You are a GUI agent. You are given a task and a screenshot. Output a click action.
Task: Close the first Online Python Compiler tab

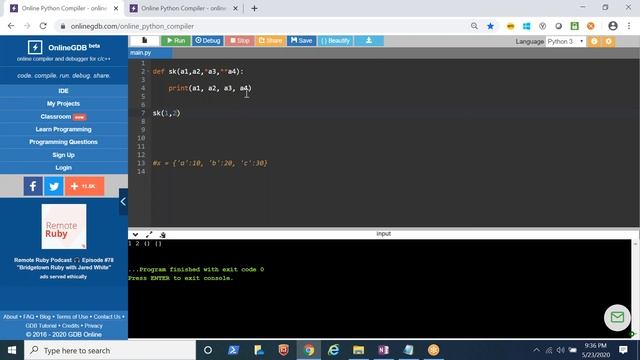tap(116, 8)
